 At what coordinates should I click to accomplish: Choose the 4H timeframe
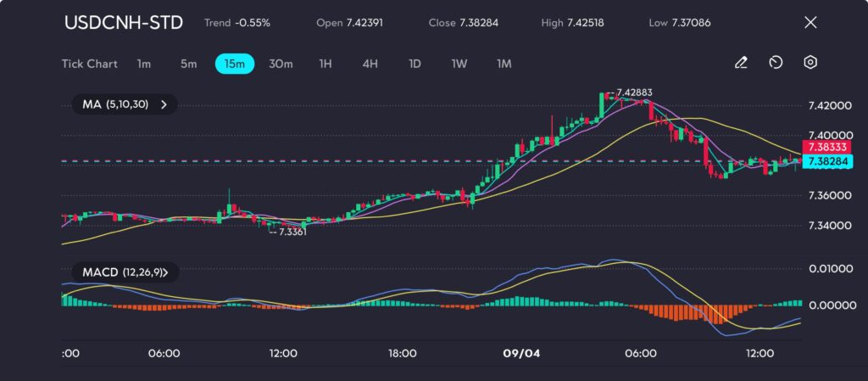tap(370, 64)
